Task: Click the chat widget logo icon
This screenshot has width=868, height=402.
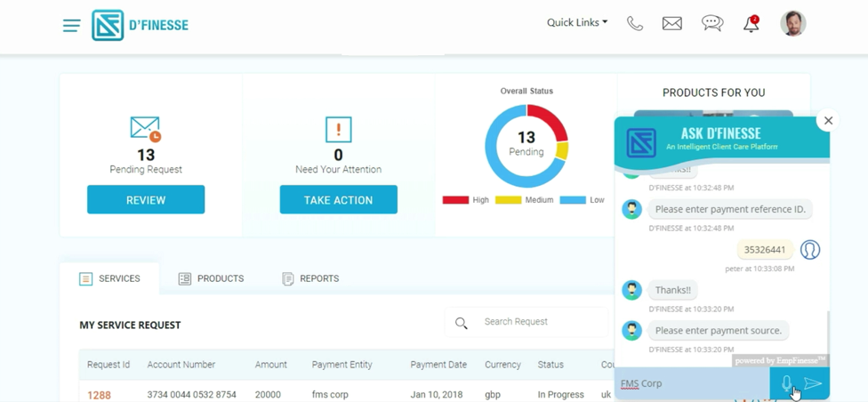Action: [x=641, y=143]
